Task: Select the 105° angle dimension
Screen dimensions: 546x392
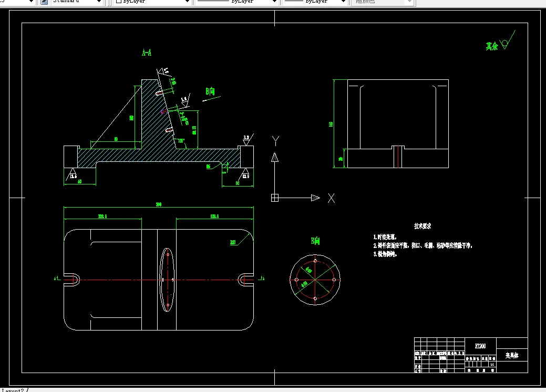Action: (x=181, y=141)
